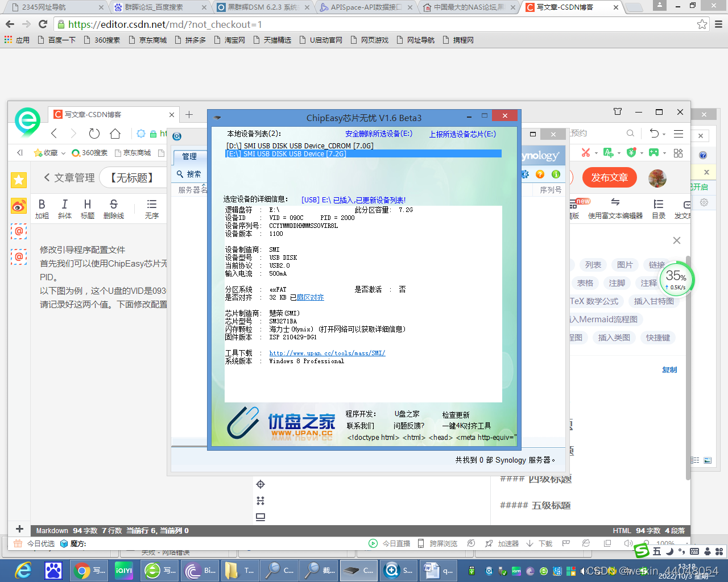The image size is (728, 582).
Task: Click the undo closed tab arrow icon
Action: pyautogui.click(x=655, y=134)
